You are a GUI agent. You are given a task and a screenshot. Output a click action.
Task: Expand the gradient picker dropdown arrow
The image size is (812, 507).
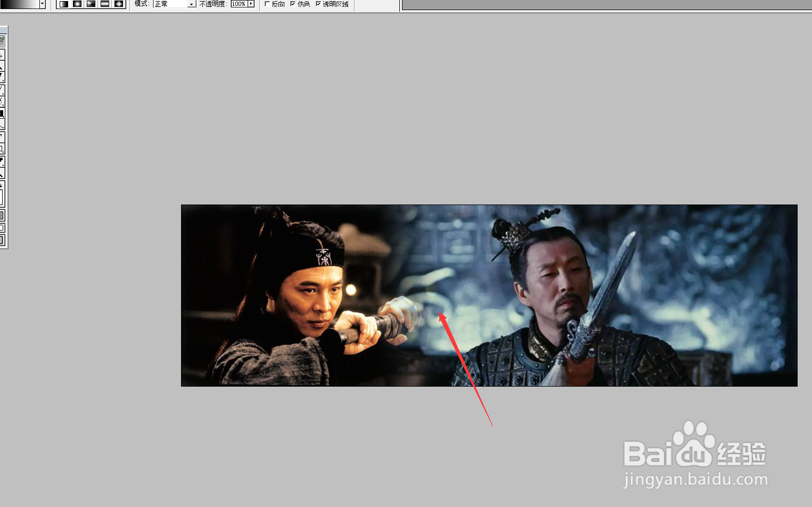[43, 4]
